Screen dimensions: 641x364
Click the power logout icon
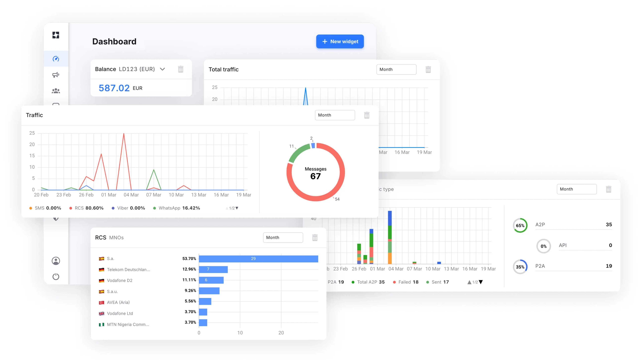(x=56, y=276)
